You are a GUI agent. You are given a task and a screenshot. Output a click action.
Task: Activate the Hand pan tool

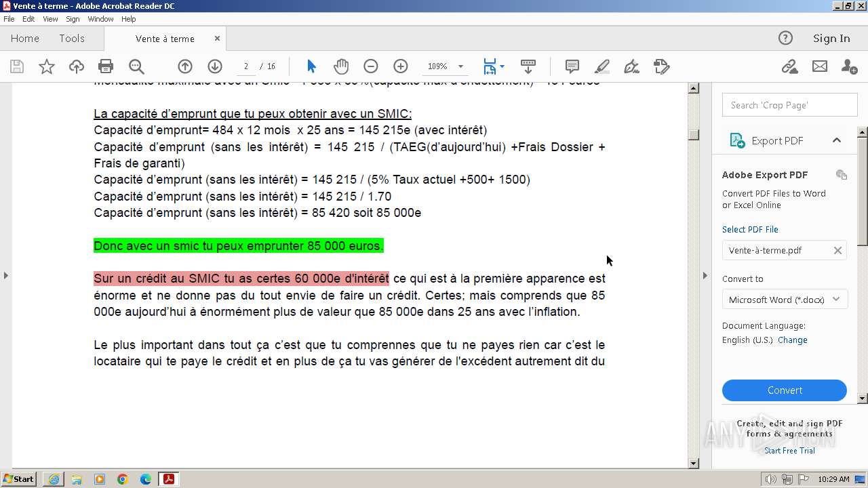[x=341, y=66]
